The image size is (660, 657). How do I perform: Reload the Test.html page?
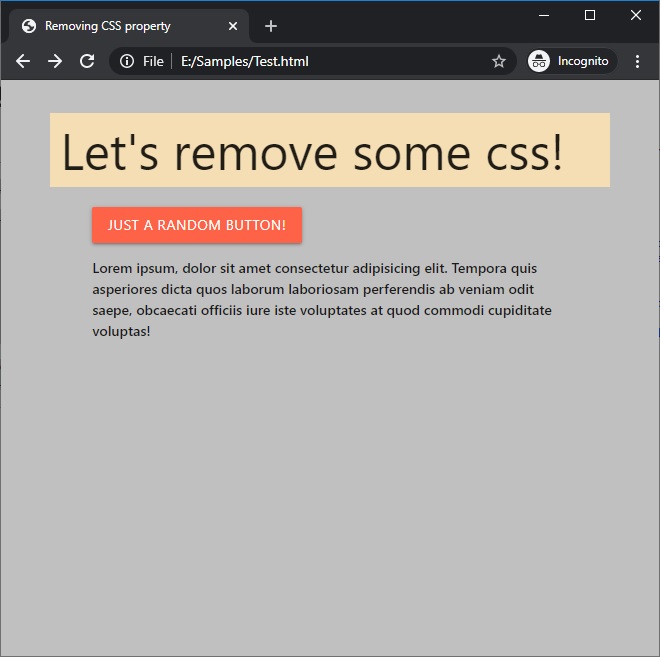pyautogui.click(x=87, y=61)
